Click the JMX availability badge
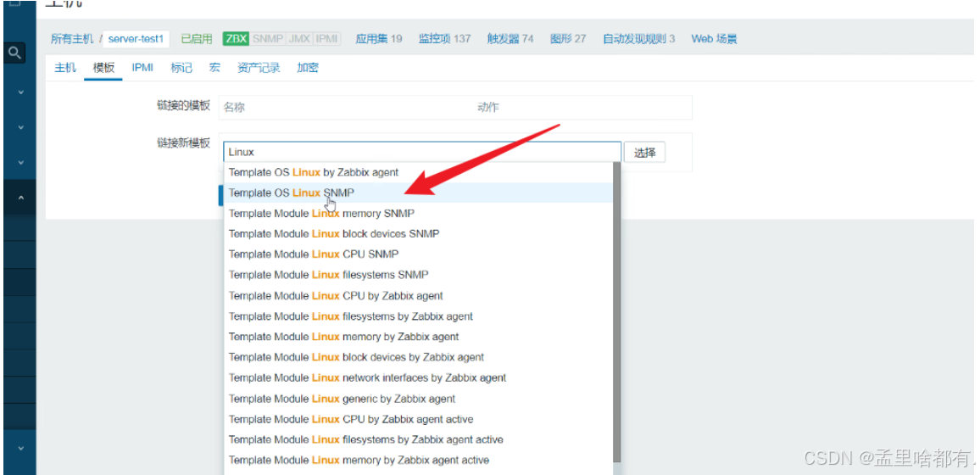The width and height of the screenshot is (980, 475). pyautogui.click(x=298, y=39)
